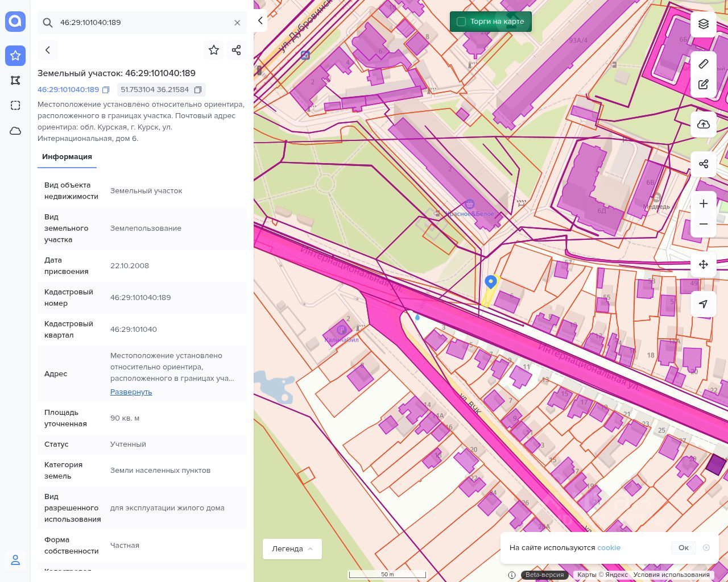Enable the Торги на карте checkbox
Image resolution: width=728 pixels, height=582 pixels.
461,22
